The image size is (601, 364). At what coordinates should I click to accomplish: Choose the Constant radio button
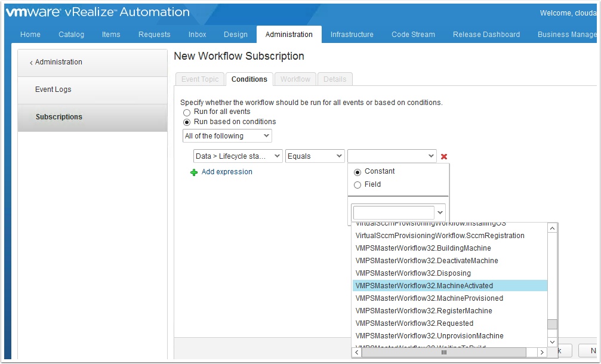click(357, 172)
